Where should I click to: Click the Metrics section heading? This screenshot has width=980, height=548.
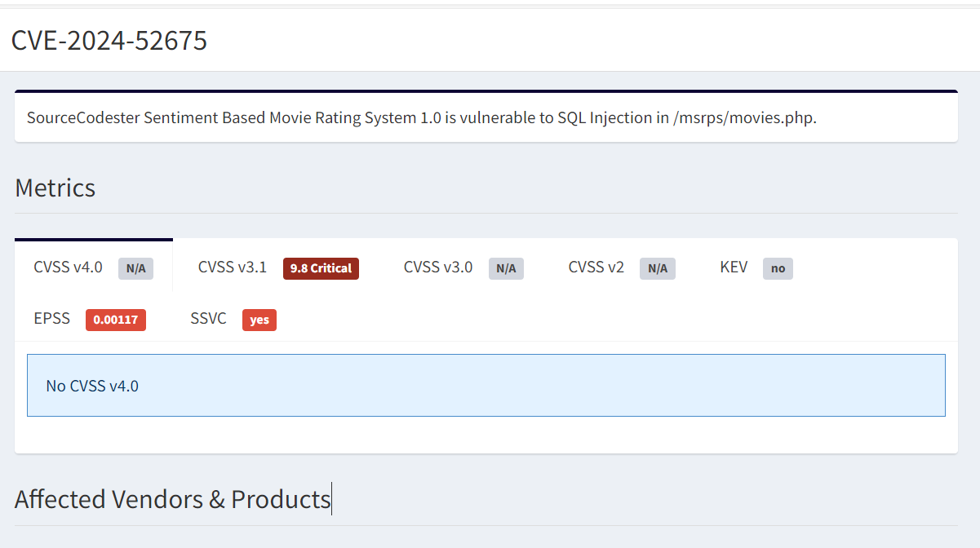[x=55, y=188]
